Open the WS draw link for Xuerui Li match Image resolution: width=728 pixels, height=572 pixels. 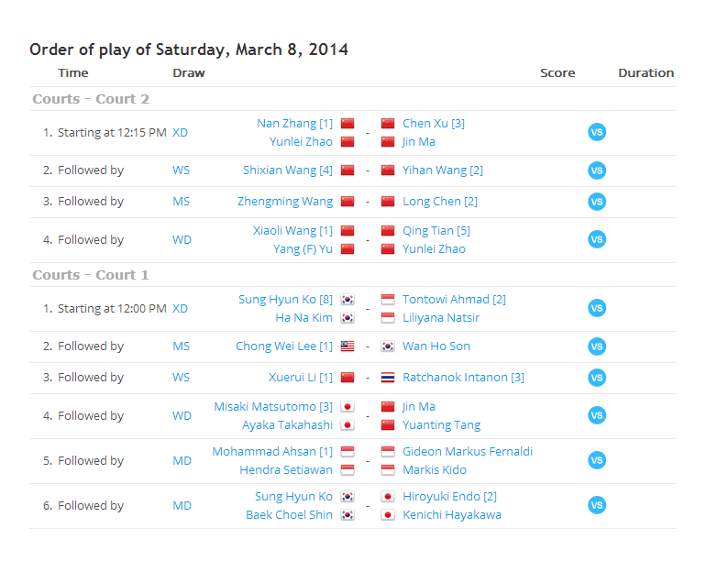point(182,378)
